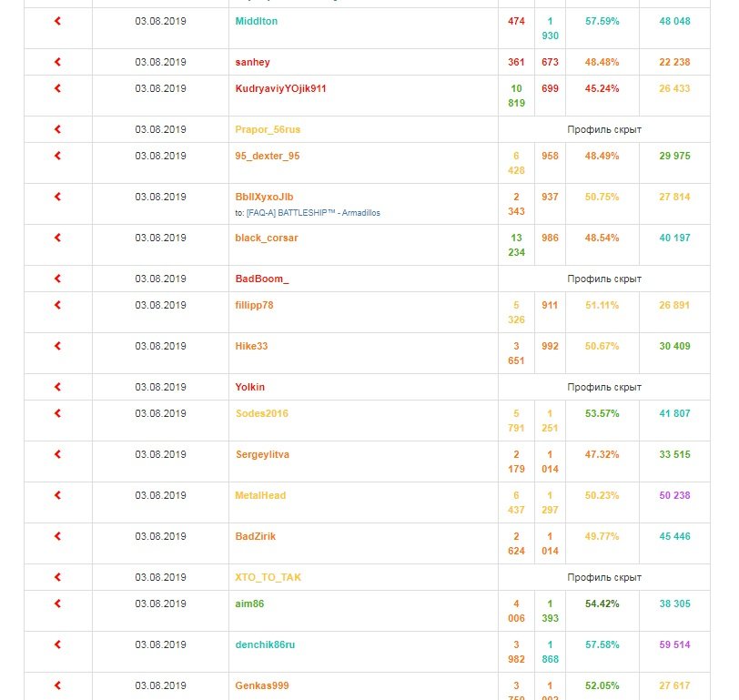Click the red arrow in Prapor_56rus row
The height and width of the screenshot is (700, 739).
57,129
